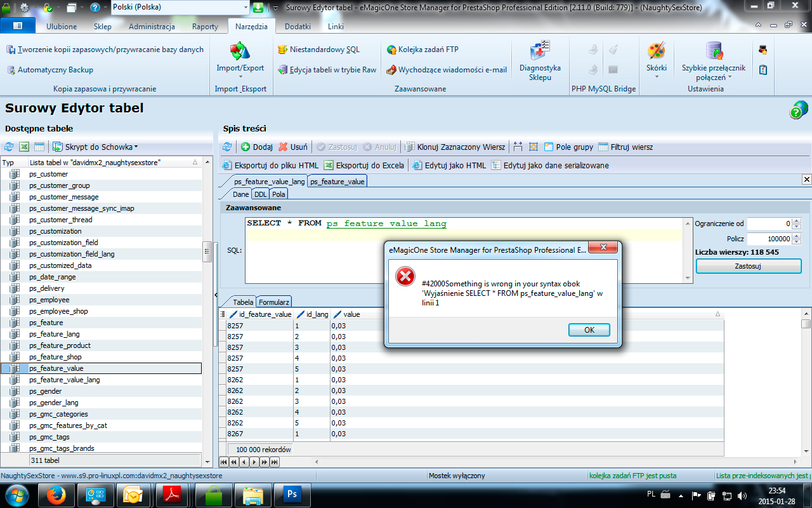Close the table editor tab panel
Viewport: 812px width, 508px height.
coord(806,181)
